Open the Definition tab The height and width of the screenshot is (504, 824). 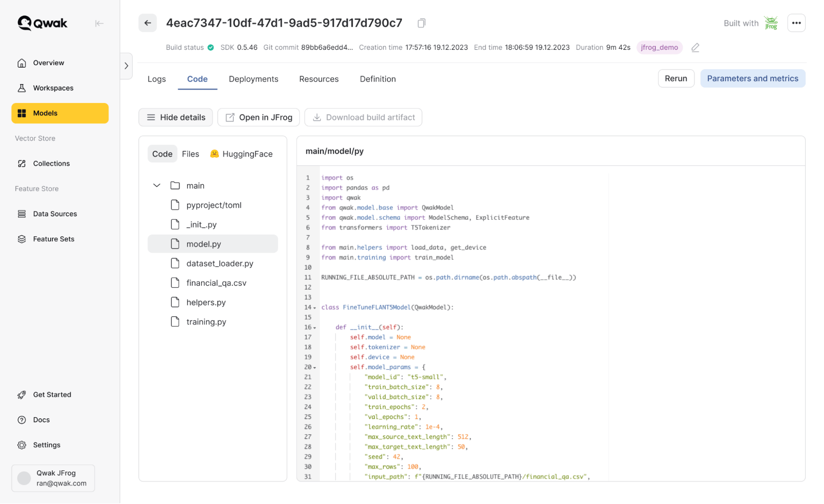tap(378, 79)
